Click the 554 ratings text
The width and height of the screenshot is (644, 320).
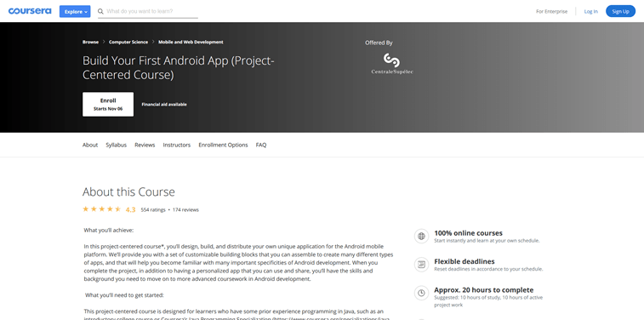point(153,209)
